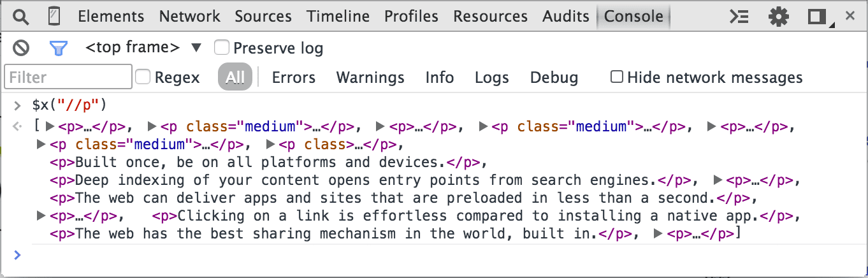
Task: Enable the Preserve log checkbox
Action: pyautogui.click(x=222, y=47)
